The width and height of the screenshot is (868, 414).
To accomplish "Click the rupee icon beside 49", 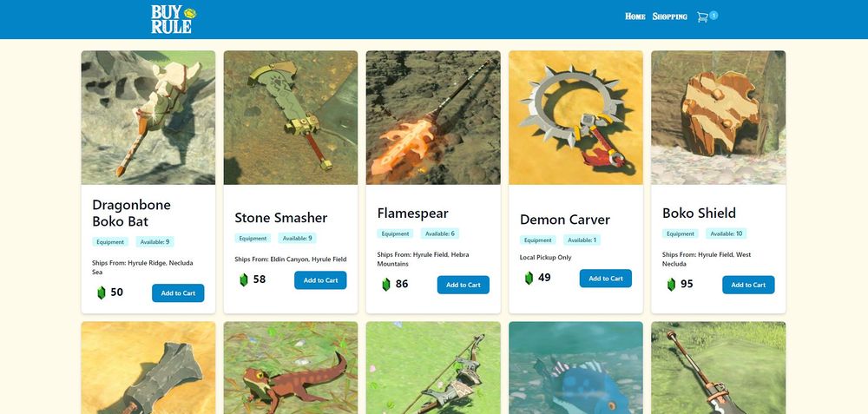I will (x=529, y=278).
